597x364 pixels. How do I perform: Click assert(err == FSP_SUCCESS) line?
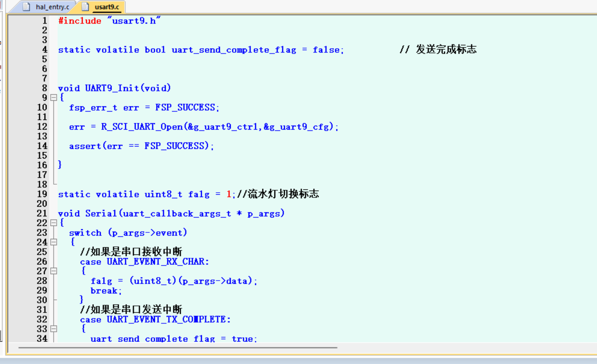coord(141,146)
